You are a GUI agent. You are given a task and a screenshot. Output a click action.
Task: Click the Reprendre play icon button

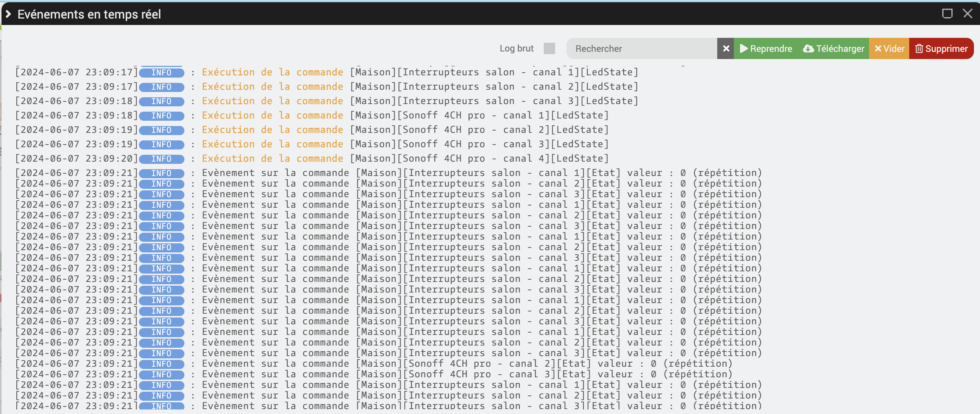tap(765, 49)
